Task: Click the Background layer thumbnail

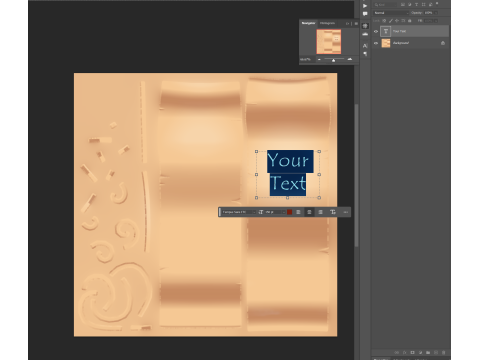Action: coord(386,43)
